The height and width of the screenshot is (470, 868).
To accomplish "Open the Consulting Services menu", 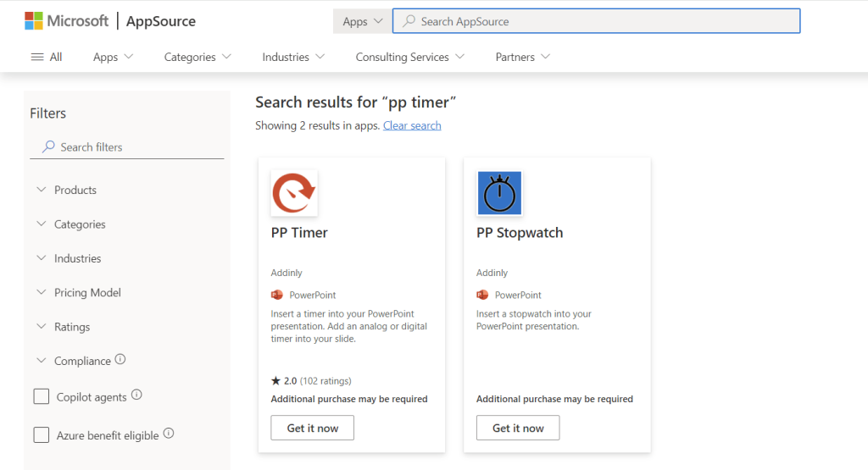I will pos(409,57).
